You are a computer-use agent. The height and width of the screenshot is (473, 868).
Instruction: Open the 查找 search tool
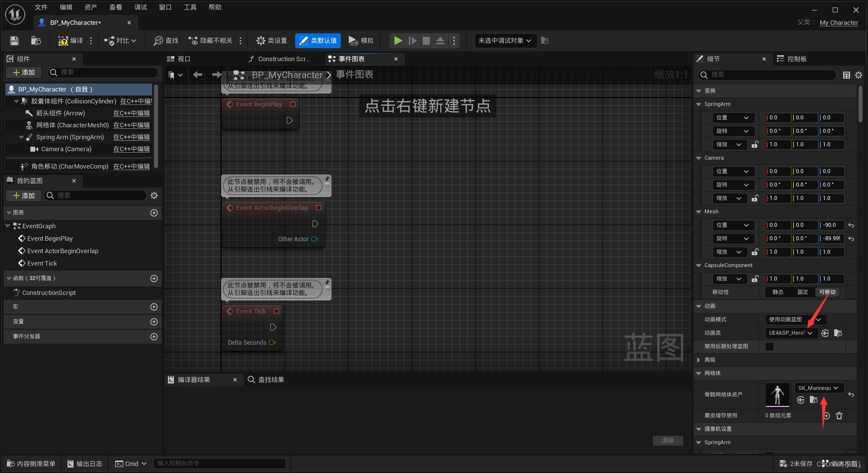click(166, 41)
